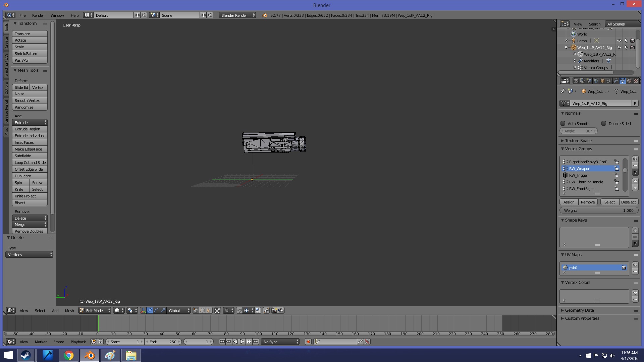Open the Material properties tab
Image resolution: width=644 pixels, height=362 pixels.
629,81
